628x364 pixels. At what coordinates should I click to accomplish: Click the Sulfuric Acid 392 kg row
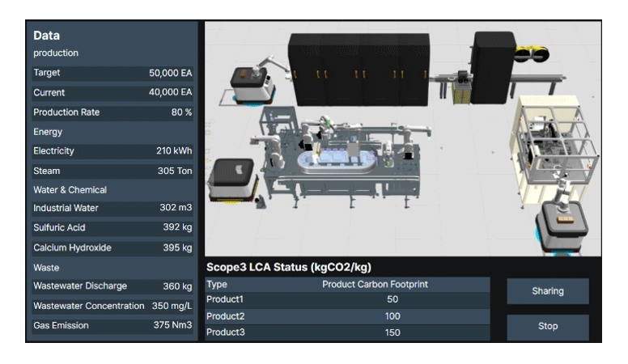[112, 227]
